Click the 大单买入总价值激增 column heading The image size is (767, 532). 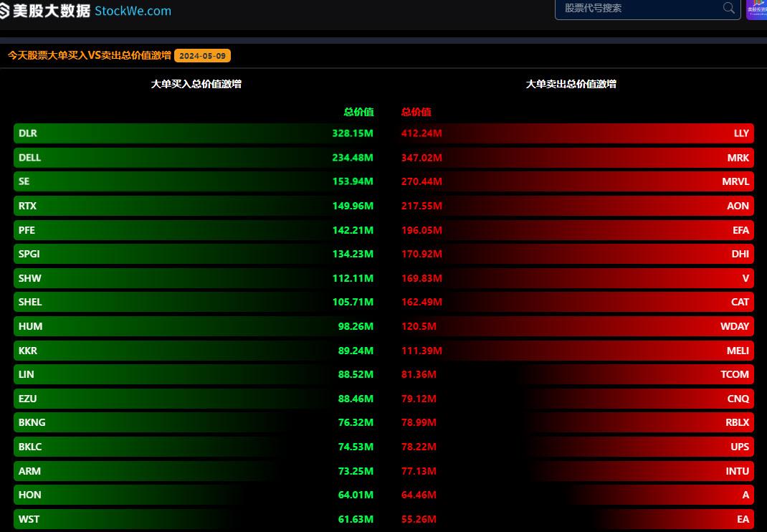(196, 84)
